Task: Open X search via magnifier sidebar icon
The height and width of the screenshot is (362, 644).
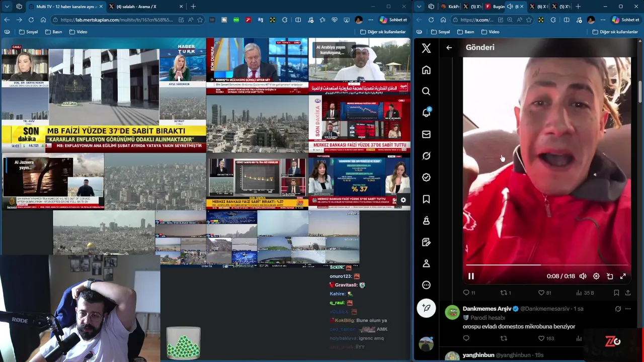Action: click(426, 92)
